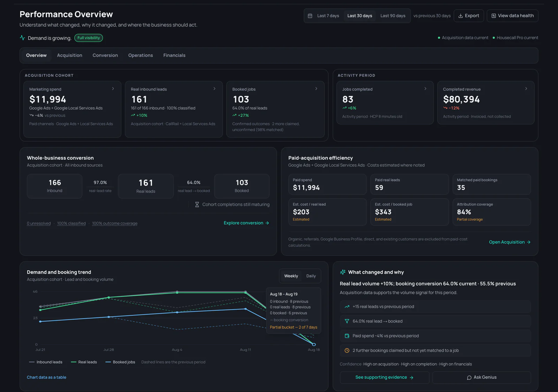Switch to the Acquisition tab
This screenshot has width=558, height=392.
[x=69, y=55]
